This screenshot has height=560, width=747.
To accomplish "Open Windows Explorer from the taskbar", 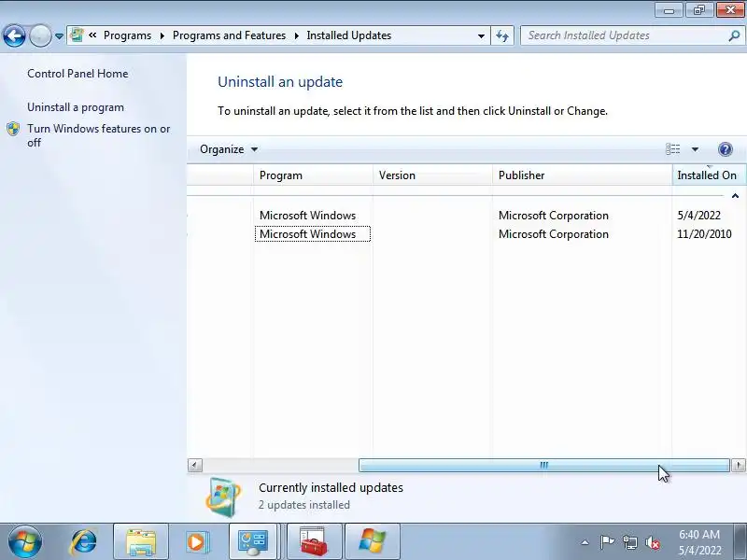I will click(141, 542).
